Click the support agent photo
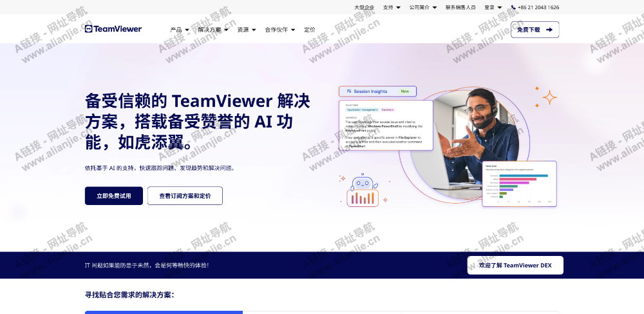Image resolution: width=644 pixels, height=314 pixels. point(466,144)
